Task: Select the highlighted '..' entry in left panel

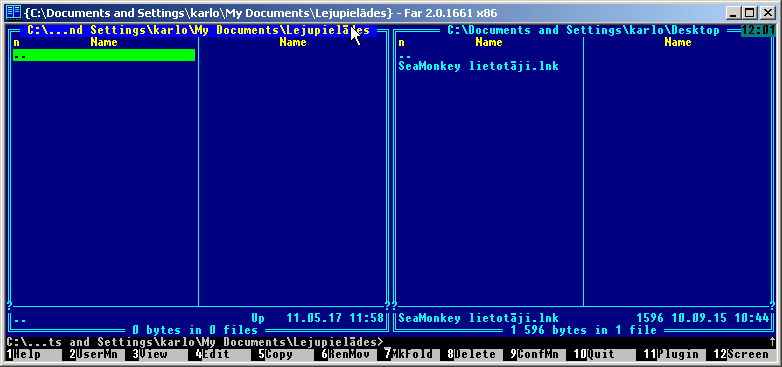Action: 104,55
